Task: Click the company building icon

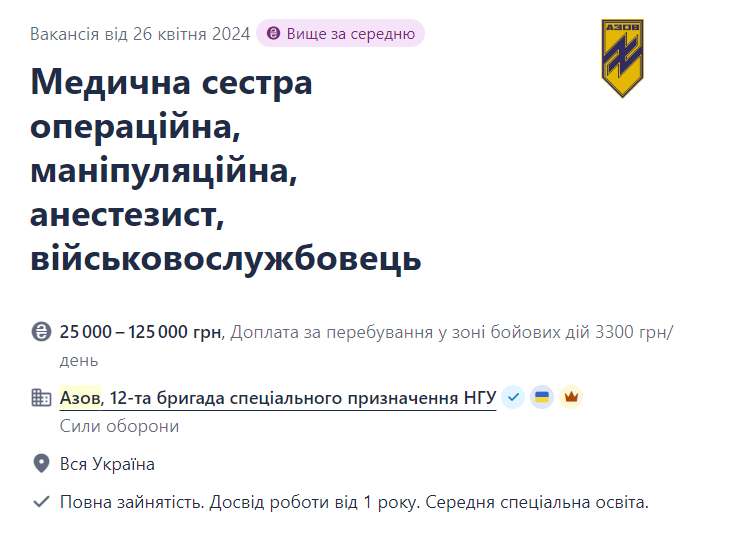Action: (x=41, y=398)
